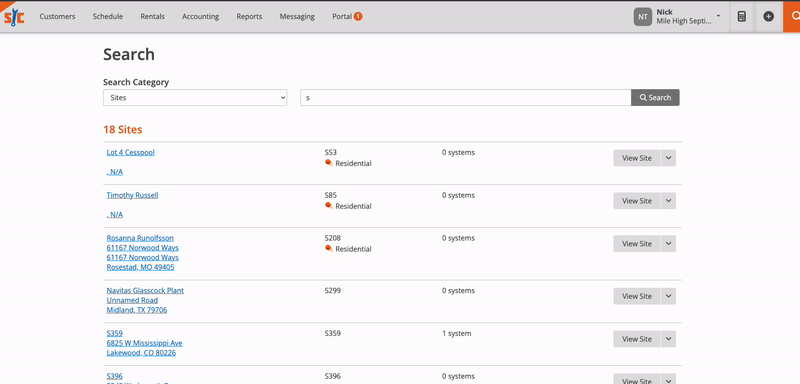Click the Unnamed Road address link

coord(132,300)
